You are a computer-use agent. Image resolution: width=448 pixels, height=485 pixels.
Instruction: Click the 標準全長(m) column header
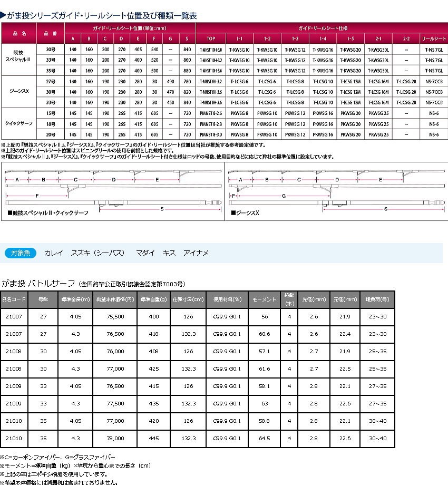coord(76,299)
